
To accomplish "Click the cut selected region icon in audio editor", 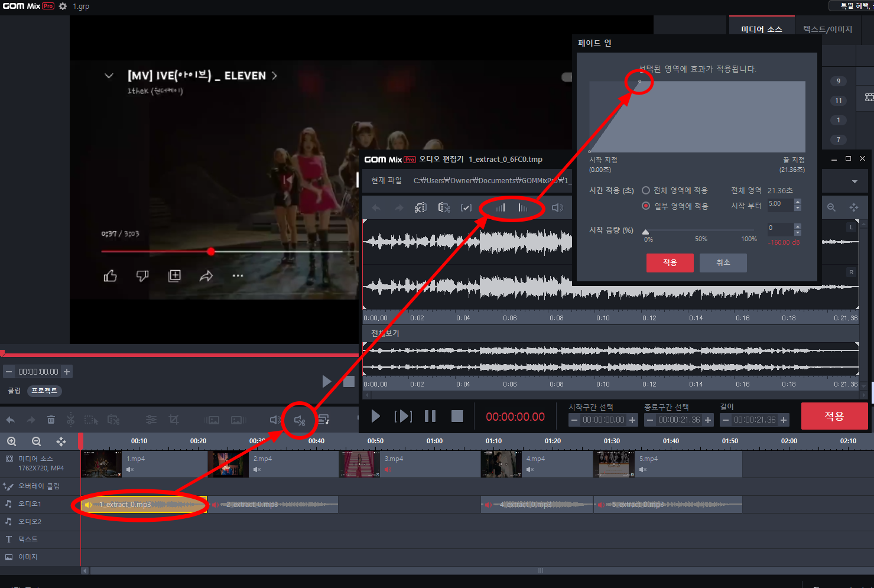I will click(421, 207).
